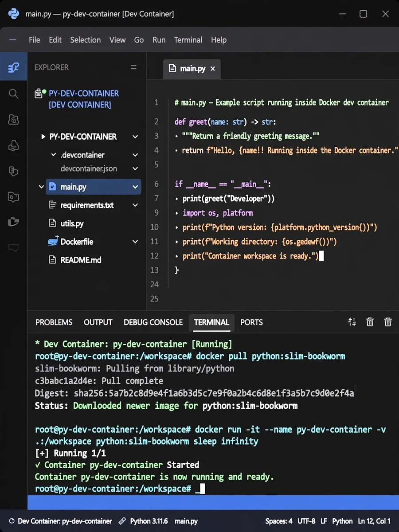The image size is (399, 532).
Task: Click line number 12 in editor gutter
Action: tap(154, 256)
